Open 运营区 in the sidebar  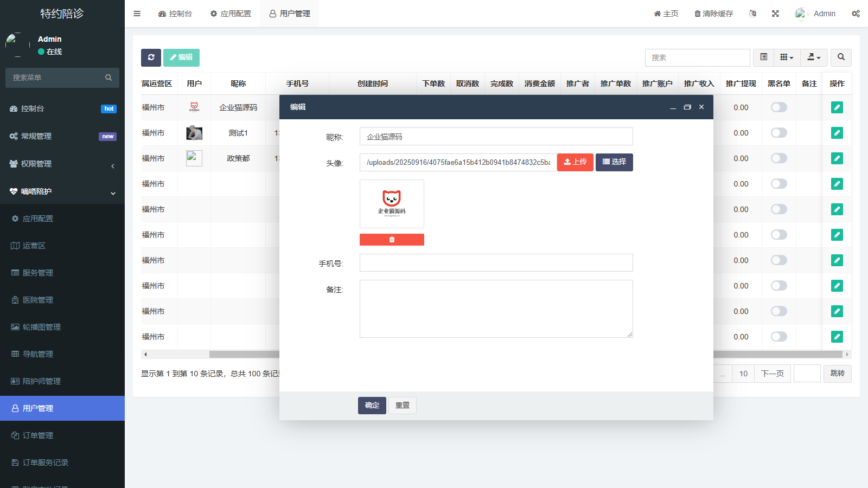pyautogui.click(x=62, y=246)
